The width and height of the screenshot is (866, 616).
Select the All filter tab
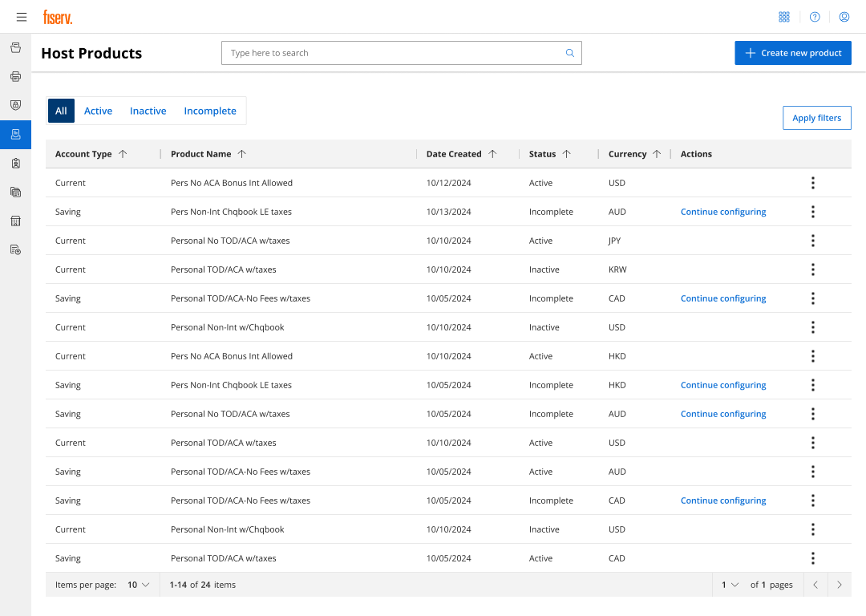click(61, 111)
